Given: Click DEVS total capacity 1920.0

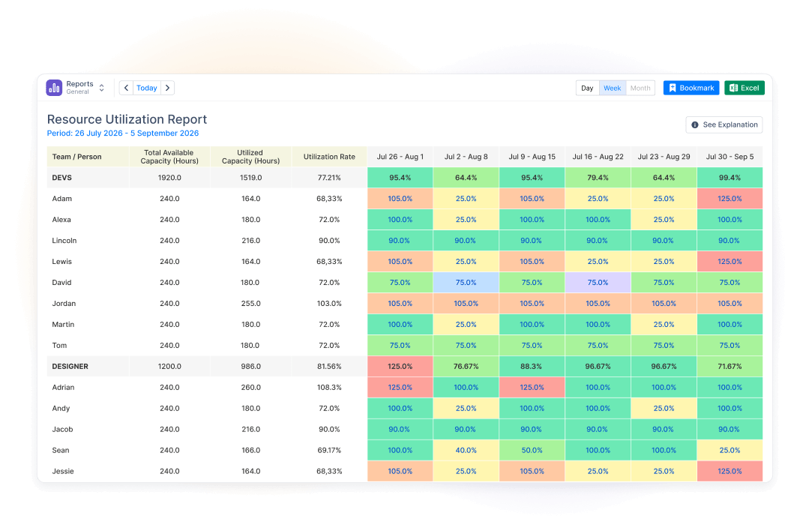Looking at the screenshot, I should [169, 178].
